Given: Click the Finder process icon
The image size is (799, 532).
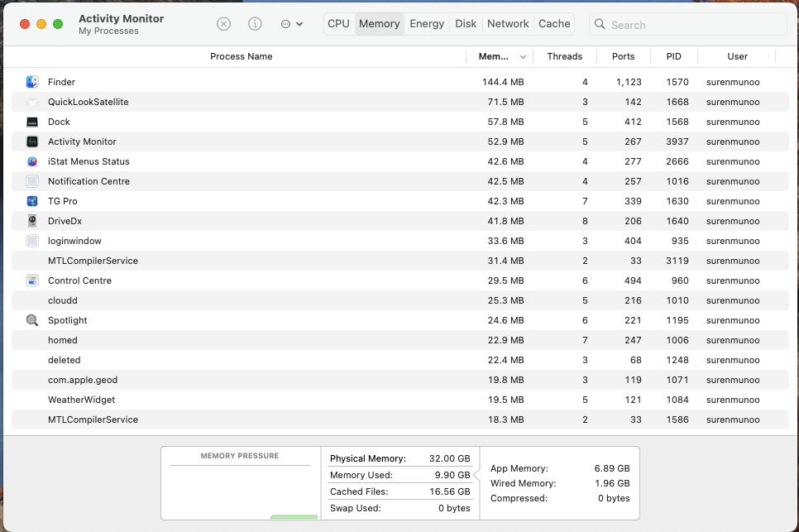Looking at the screenshot, I should pyautogui.click(x=32, y=82).
